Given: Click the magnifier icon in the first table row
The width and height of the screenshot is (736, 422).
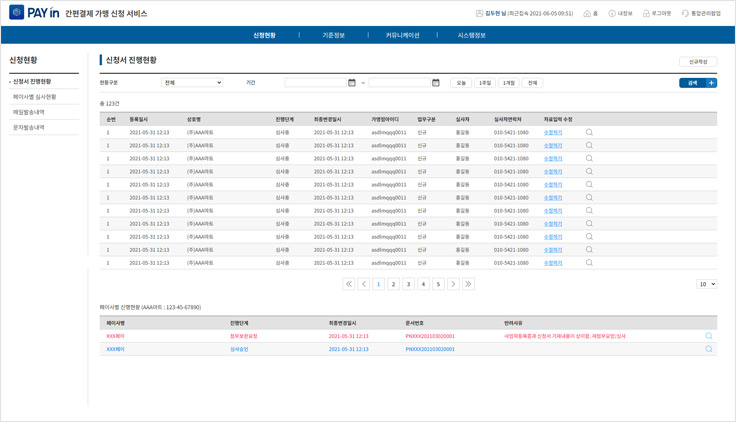Looking at the screenshot, I should point(589,132).
